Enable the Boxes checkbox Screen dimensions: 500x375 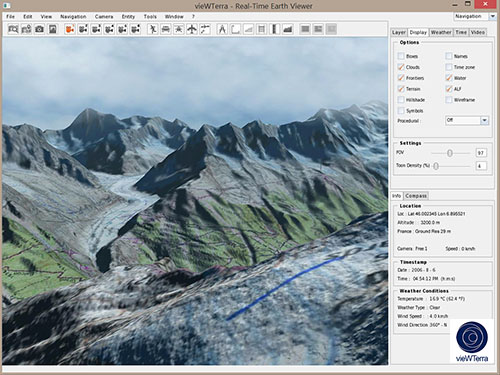point(401,56)
